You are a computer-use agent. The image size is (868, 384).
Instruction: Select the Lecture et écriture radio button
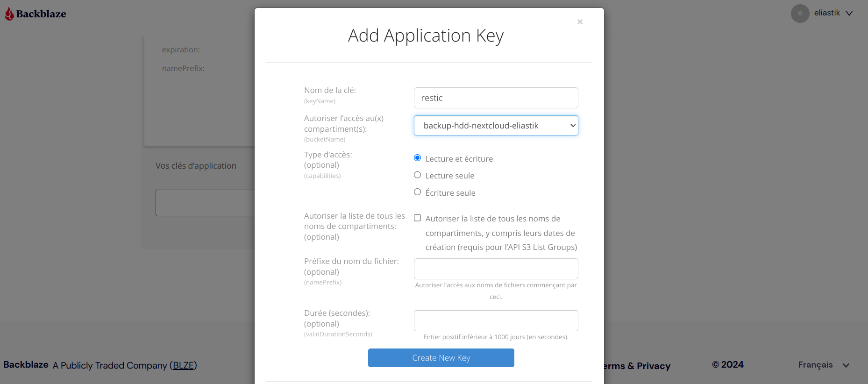click(417, 158)
